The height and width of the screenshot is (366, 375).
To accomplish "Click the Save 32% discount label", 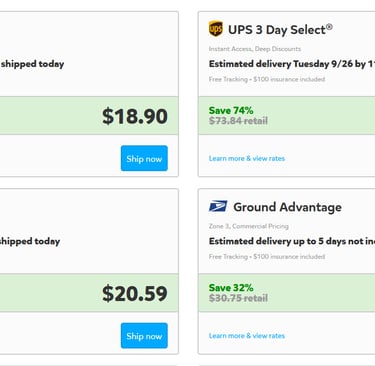I will 231,288.
